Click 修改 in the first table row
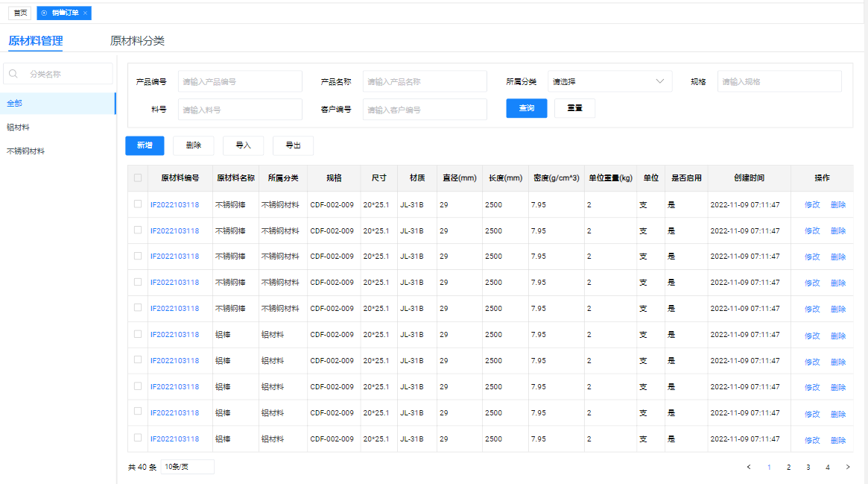 click(811, 204)
